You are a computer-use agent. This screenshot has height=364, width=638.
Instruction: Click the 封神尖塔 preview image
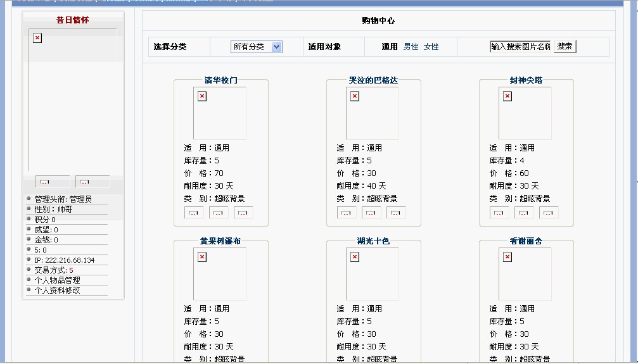point(525,113)
